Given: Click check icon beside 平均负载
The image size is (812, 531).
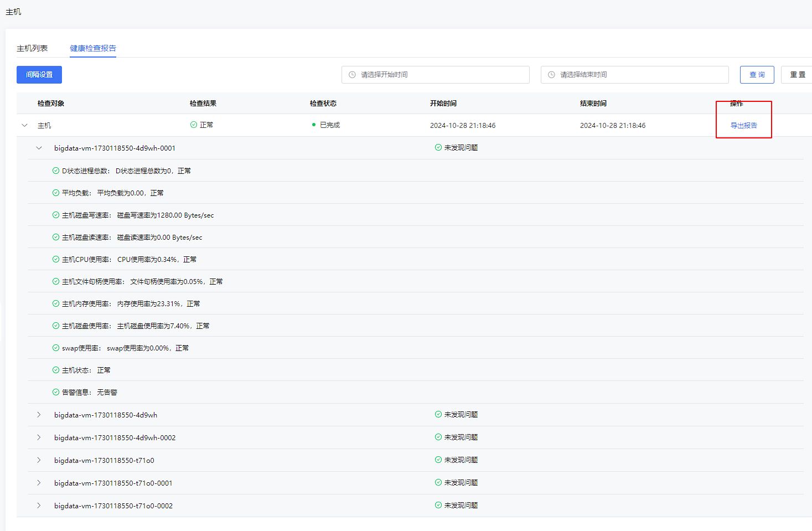Looking at the screenshot, I should [x=56, y=193].
